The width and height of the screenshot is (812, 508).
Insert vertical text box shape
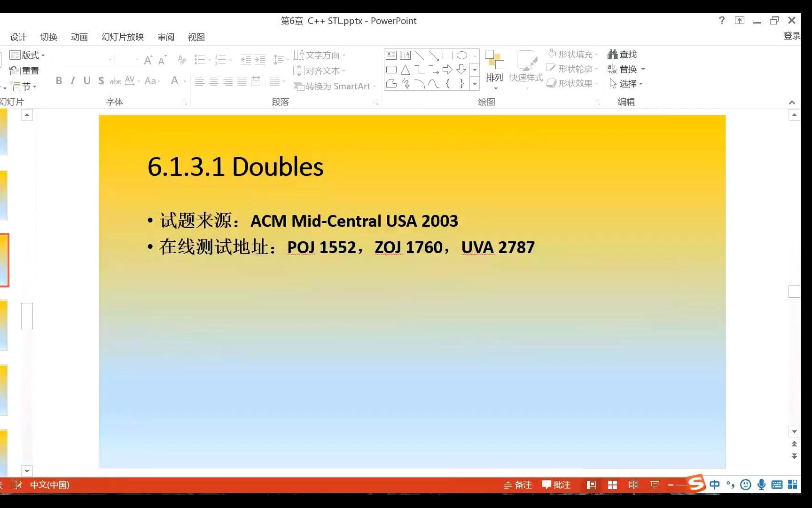(405, 56)
